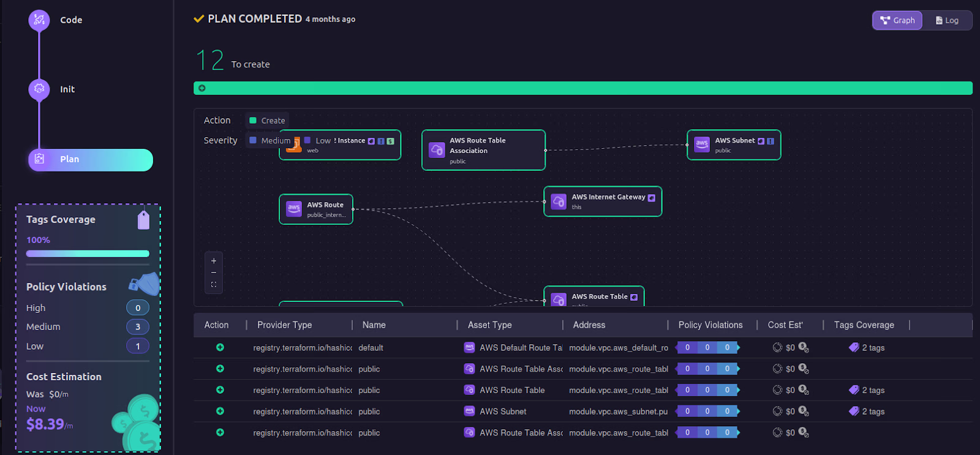Open the Init pipeline step icon
Screen dimensions: 980x455
coord(39,89)
